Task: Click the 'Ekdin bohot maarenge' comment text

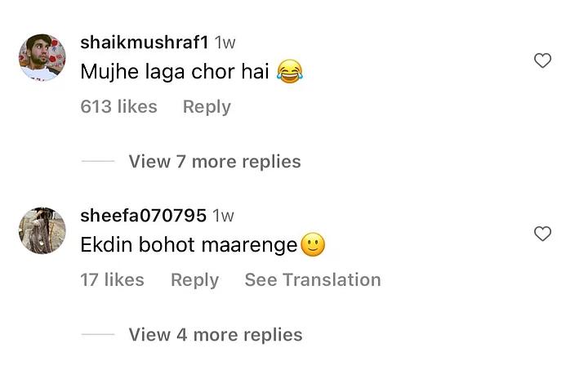Action: 189,245
